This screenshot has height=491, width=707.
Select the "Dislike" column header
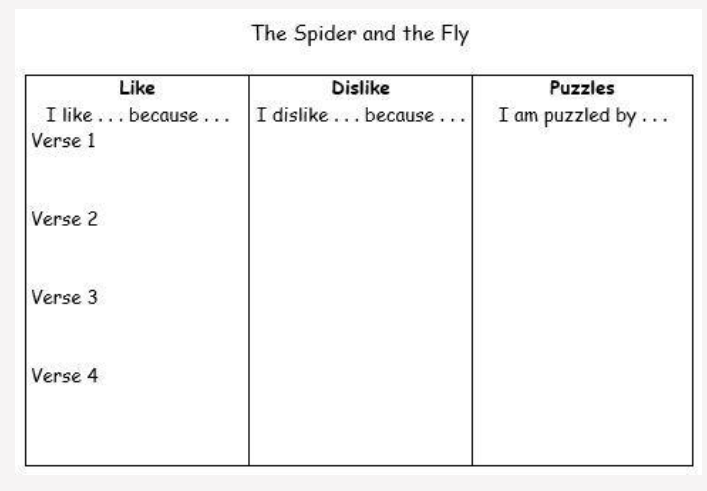pos(360,87)
